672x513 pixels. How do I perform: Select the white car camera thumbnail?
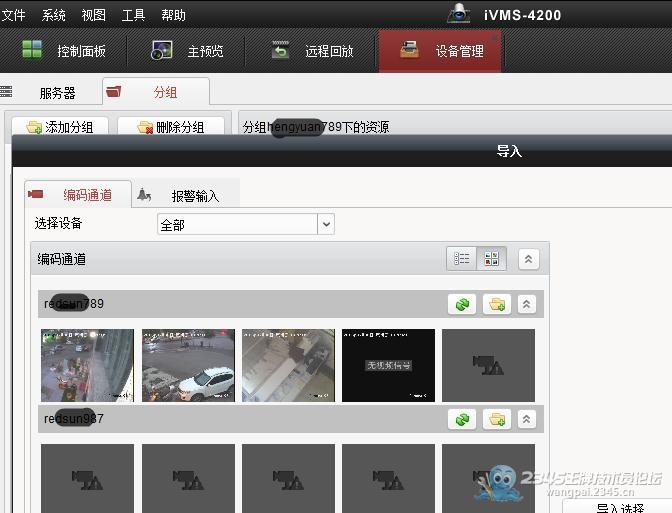(188, 365)
